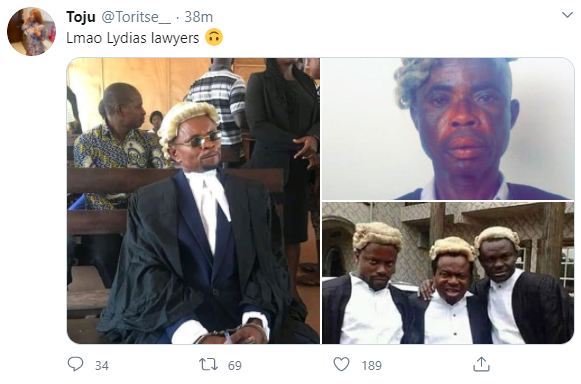Image resolution: width=581 pixels, height=384 pixels.
Task: Open Toju's round profile avatar
Action: [x=31, y=32]
